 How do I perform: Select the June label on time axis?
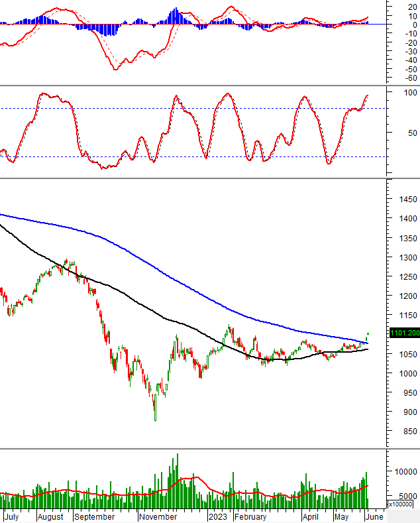(374, 516)
